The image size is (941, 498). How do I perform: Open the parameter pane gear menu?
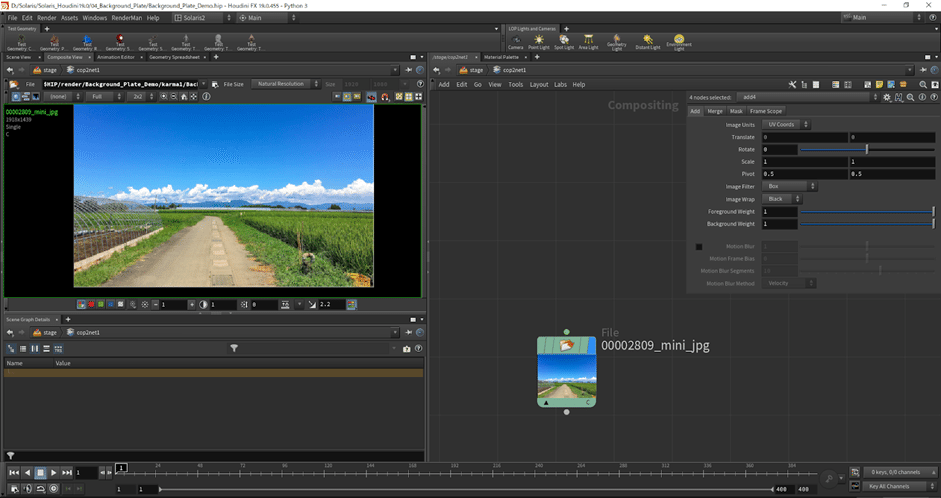(x=886, y=97)
